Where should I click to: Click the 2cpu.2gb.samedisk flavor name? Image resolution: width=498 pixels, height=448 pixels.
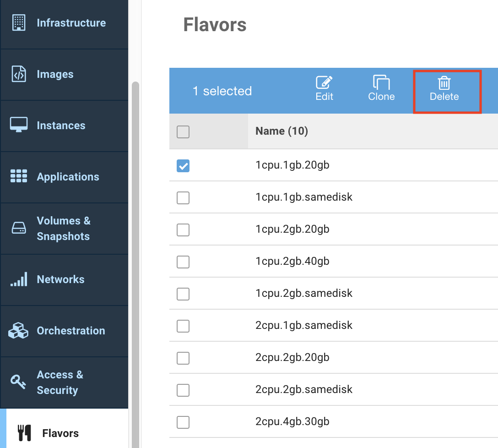click(x=304, y=389)
